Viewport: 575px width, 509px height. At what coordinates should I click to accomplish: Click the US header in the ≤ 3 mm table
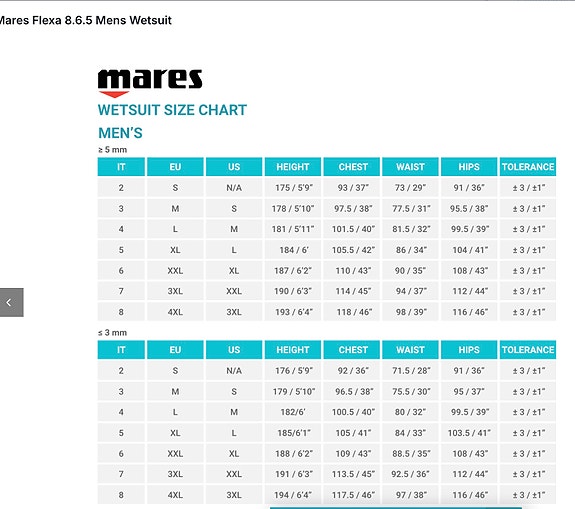(234, 350)
